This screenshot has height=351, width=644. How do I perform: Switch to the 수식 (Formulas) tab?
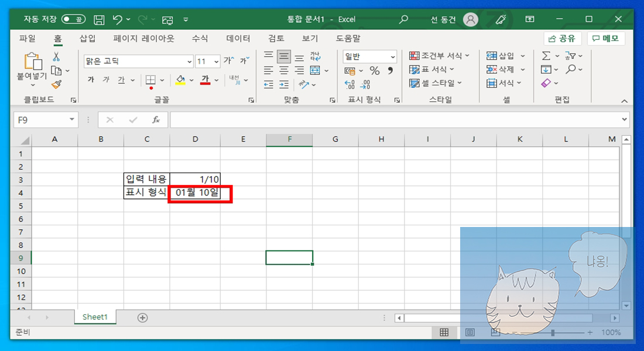click(x=200, y=39)
